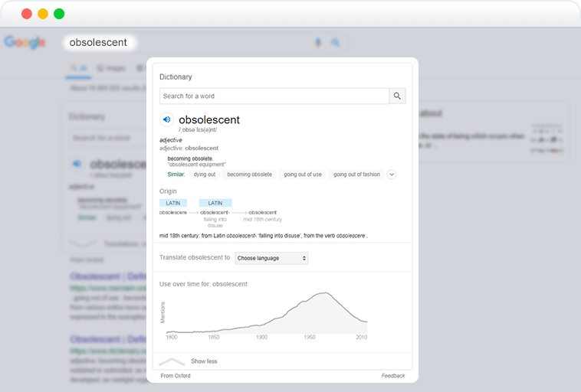The image size is (581, 392).
Task: Click the 'obsolescent equipment' example text
Action: (x=197, y=165)
